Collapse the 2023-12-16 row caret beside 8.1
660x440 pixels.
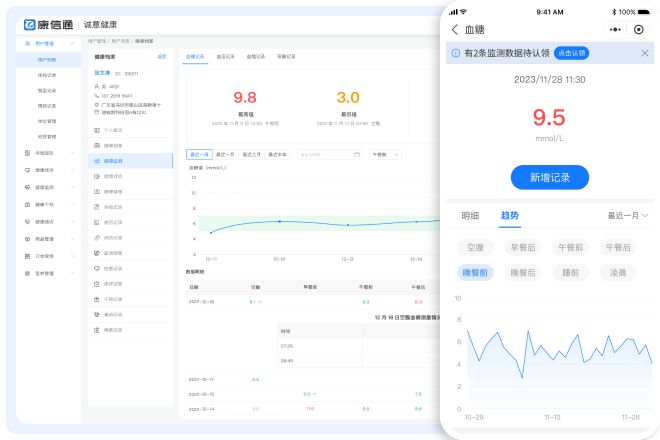(260, 302)
